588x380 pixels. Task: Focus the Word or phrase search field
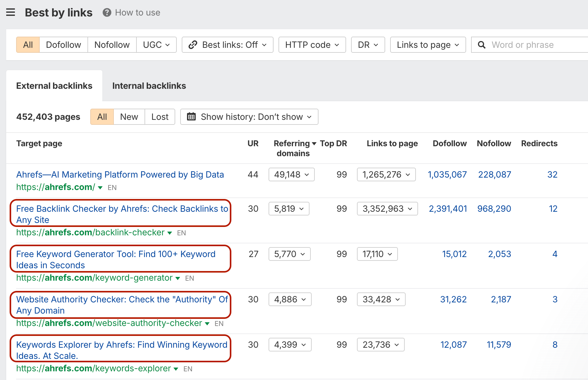click(x=530, y=45)
